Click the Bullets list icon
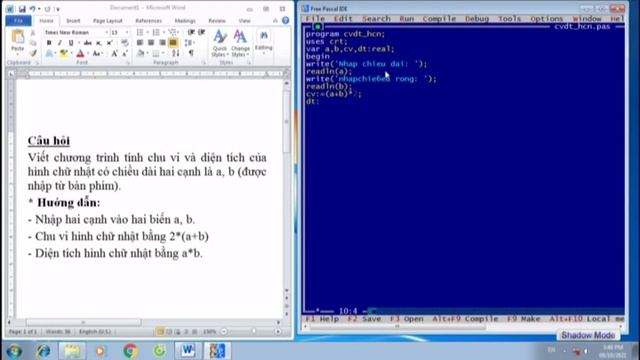The height and width of the screenshot is (360, 640). [x=141, y=32]
